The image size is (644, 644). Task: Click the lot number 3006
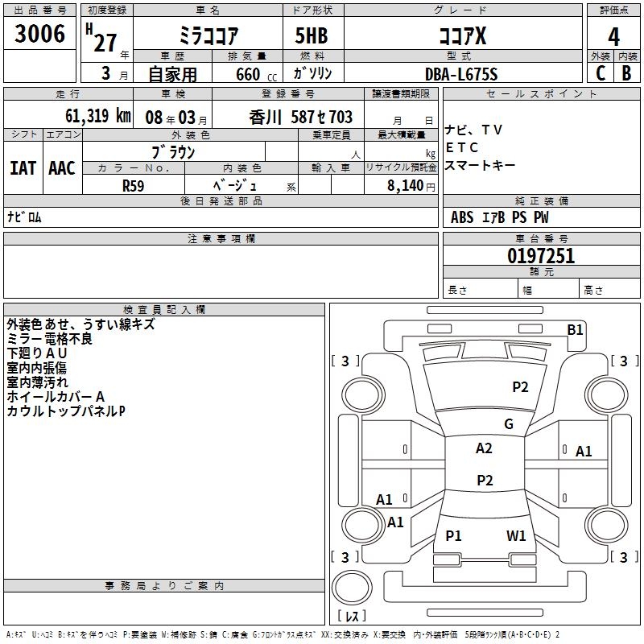tap(39, 34)
